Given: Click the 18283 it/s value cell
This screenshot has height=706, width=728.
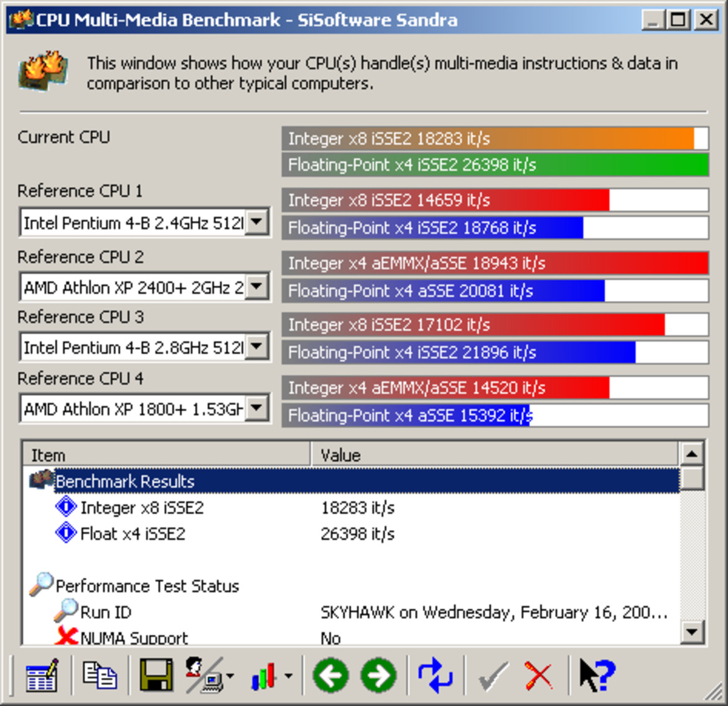Looking at the screenshot, I should [x=358, y=508].
